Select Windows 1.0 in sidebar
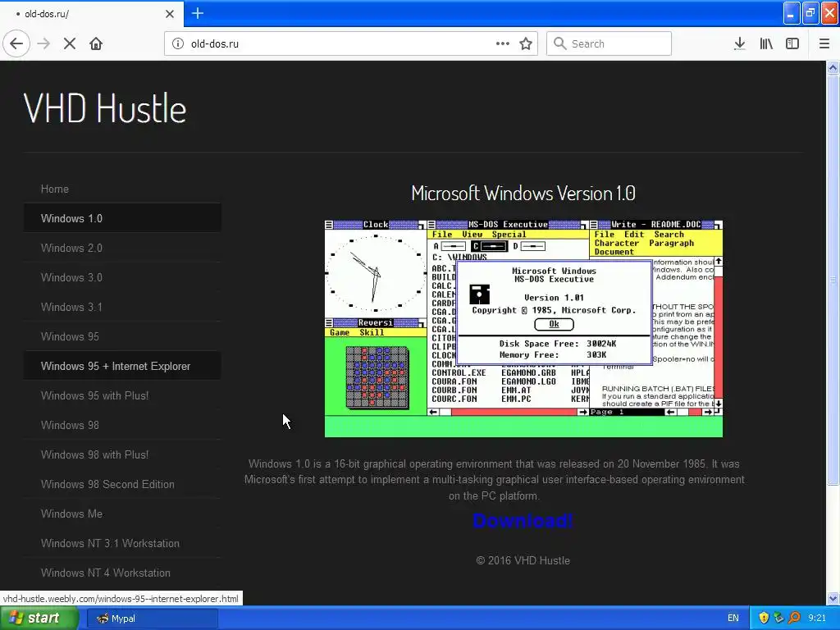 point(123,218)
